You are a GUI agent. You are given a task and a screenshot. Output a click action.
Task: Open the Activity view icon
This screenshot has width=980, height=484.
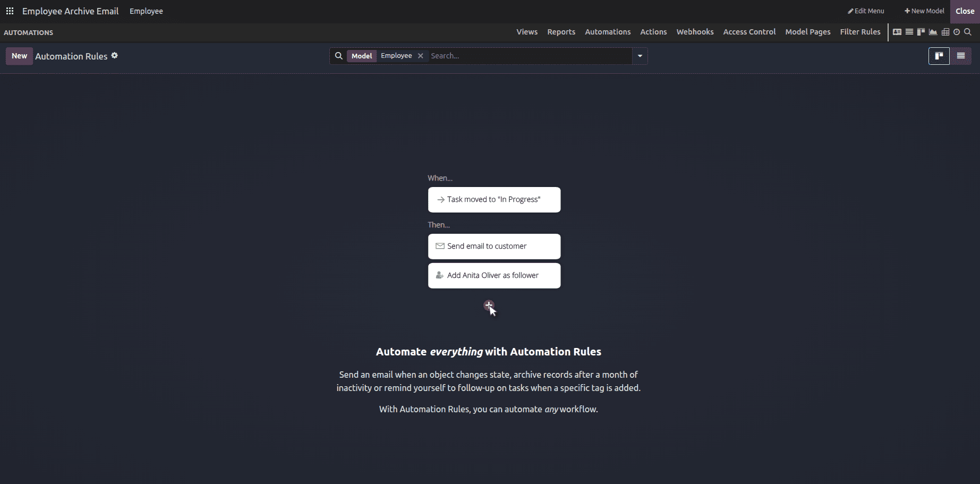click(957, 32)
